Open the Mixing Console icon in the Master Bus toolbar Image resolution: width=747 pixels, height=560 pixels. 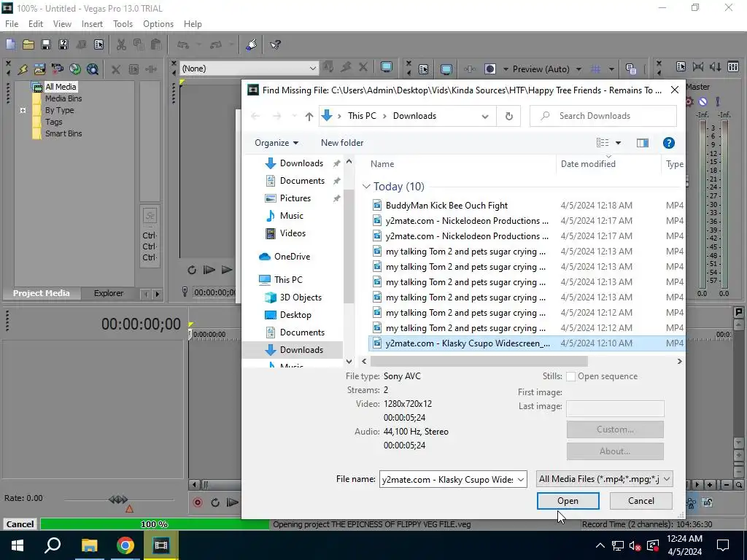tap(733, 67)
